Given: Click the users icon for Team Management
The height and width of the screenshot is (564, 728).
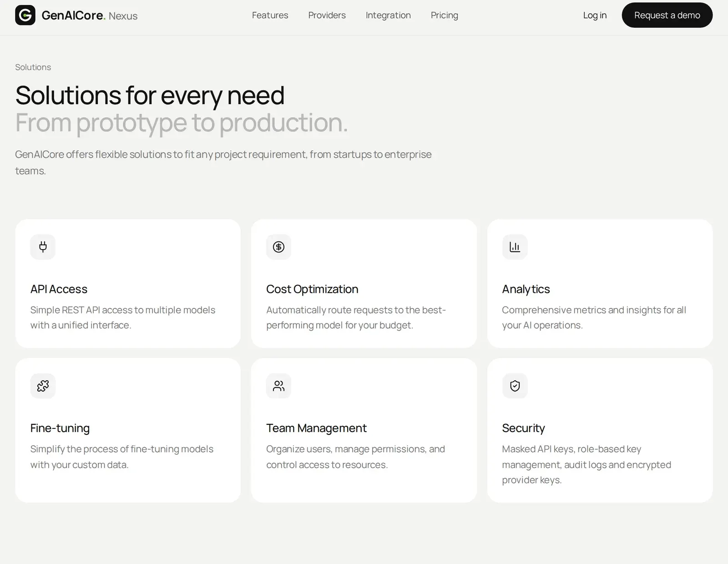Looking at the screenshot, I should pyautogui.click(x=278, y=386).
